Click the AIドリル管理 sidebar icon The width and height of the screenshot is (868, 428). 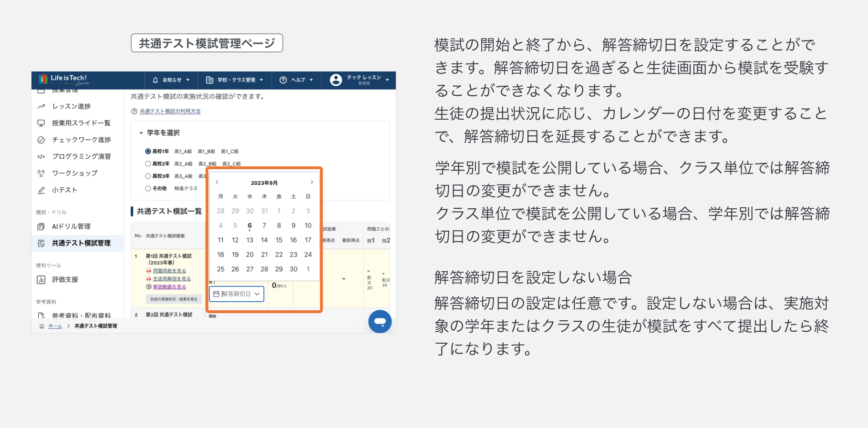(x=41, y=226)
